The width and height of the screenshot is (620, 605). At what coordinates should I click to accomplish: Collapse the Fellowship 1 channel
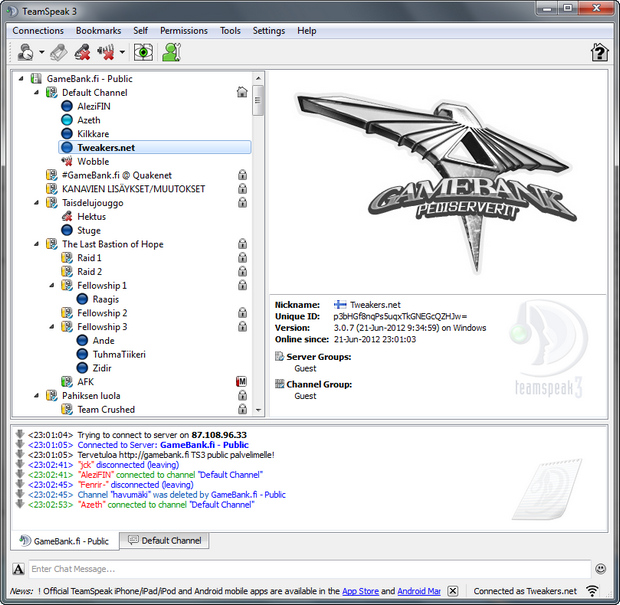52,285
